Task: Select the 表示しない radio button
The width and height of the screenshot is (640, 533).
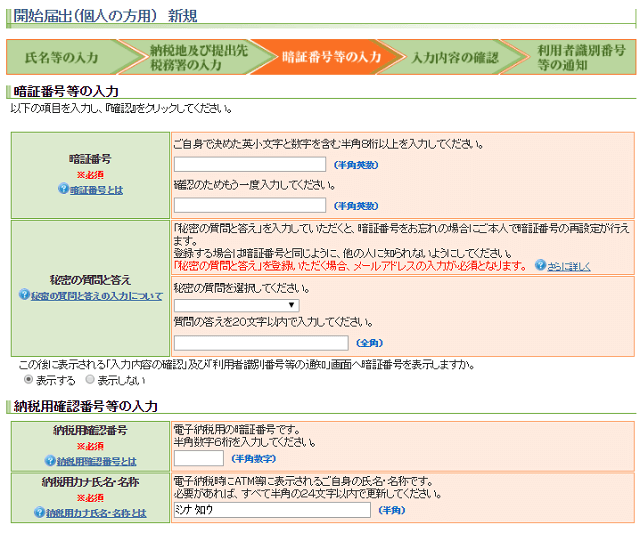Action: [90, 380]
